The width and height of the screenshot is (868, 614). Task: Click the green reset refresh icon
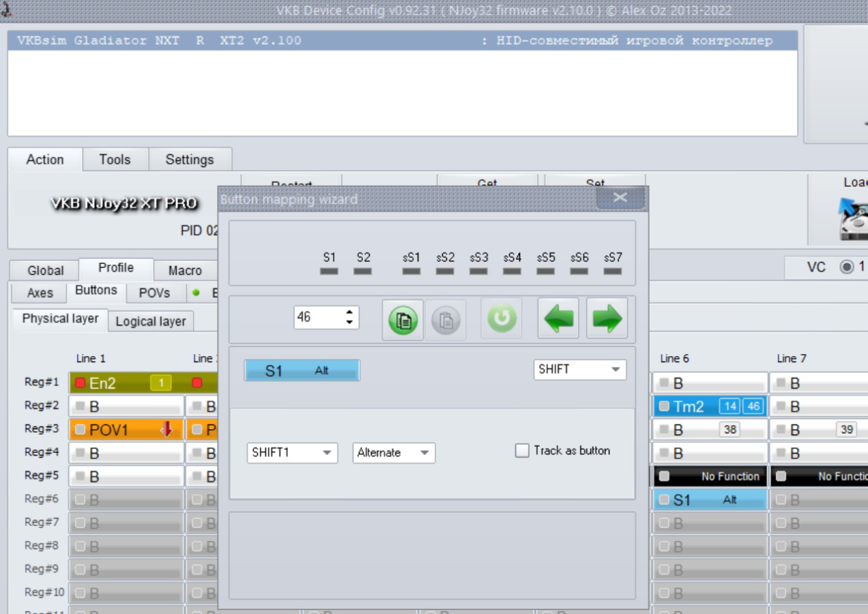[x=501, y=319]
